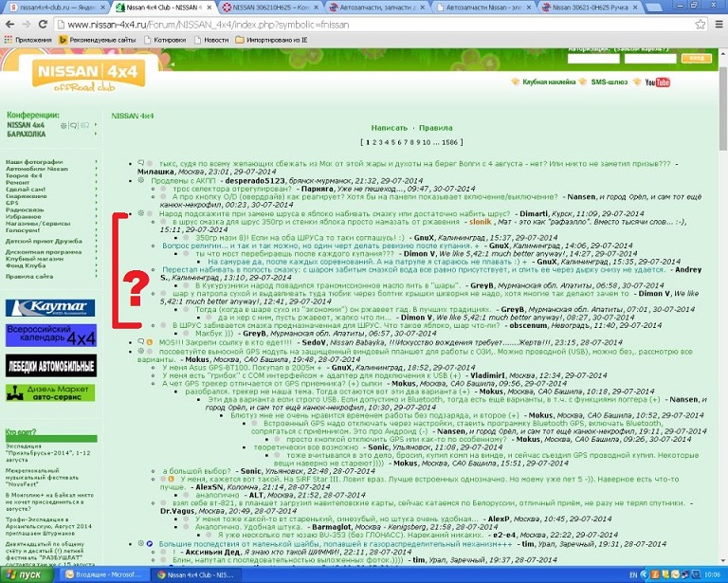Expand the arrow beside Ремонт

(x=96, y=182)
